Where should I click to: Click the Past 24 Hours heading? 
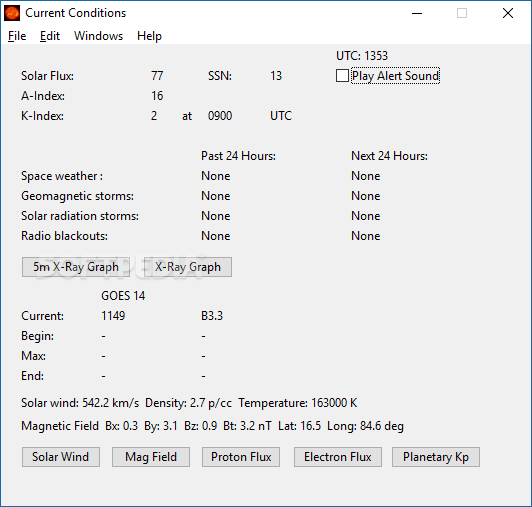tap(238, 156)
